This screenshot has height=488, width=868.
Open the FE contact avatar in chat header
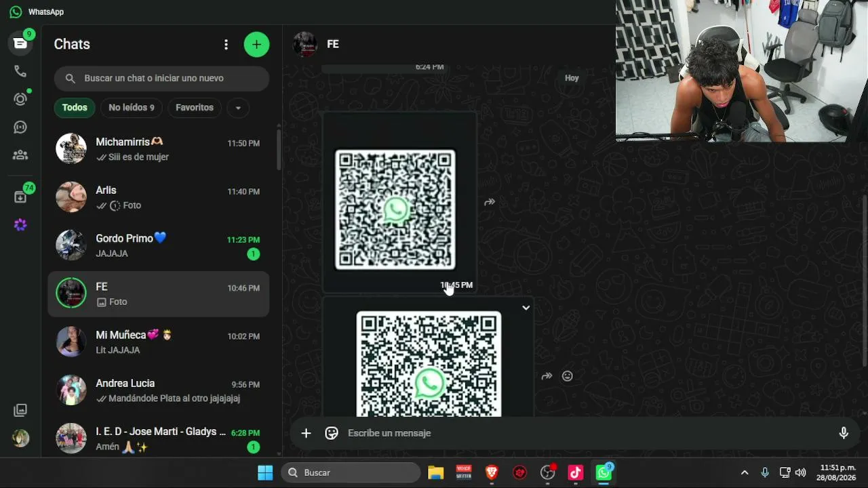(x=305, y=44)
